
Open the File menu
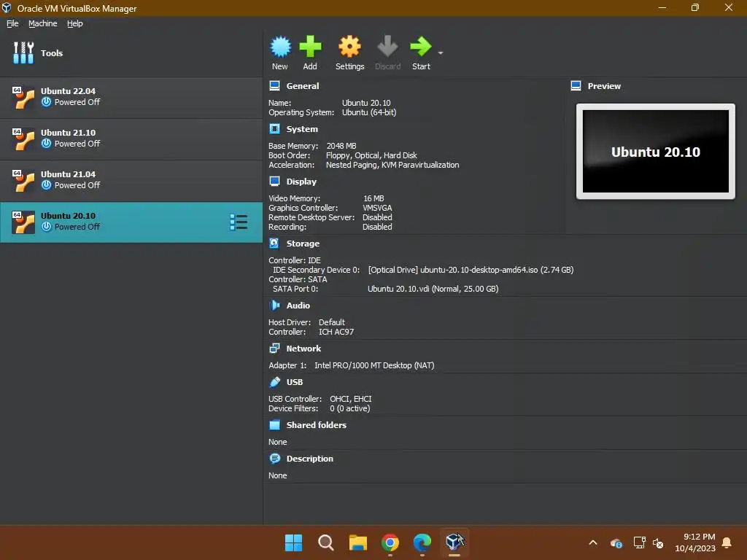click(12, 23)
